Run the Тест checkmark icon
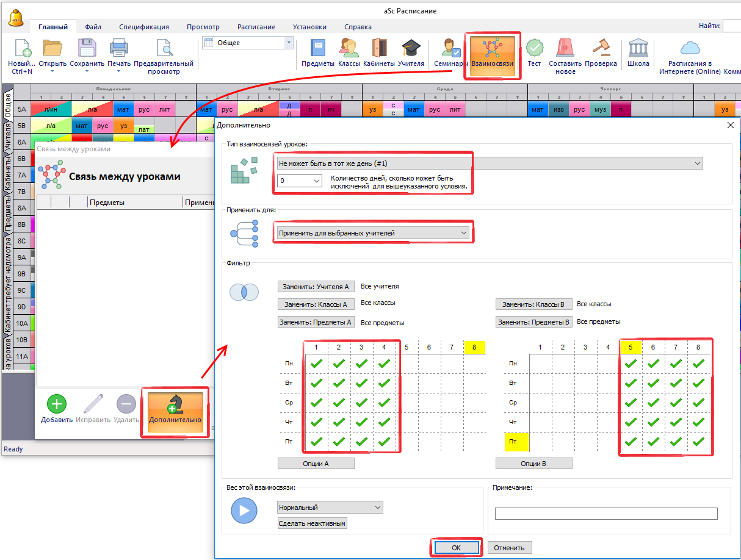The width and height of the screenshot is (741, 560). [x=534, y=49]
